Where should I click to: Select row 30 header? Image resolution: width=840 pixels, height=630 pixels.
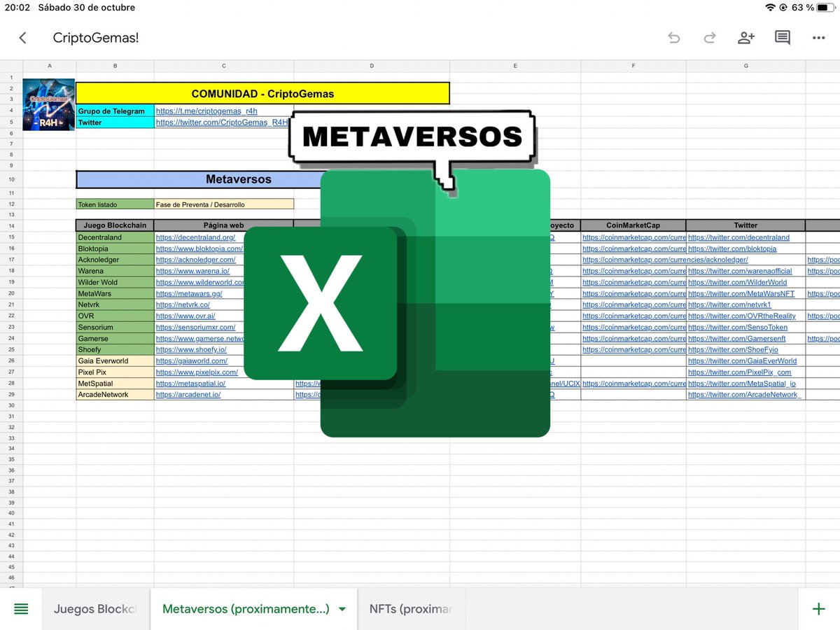[x=11, y=405]
